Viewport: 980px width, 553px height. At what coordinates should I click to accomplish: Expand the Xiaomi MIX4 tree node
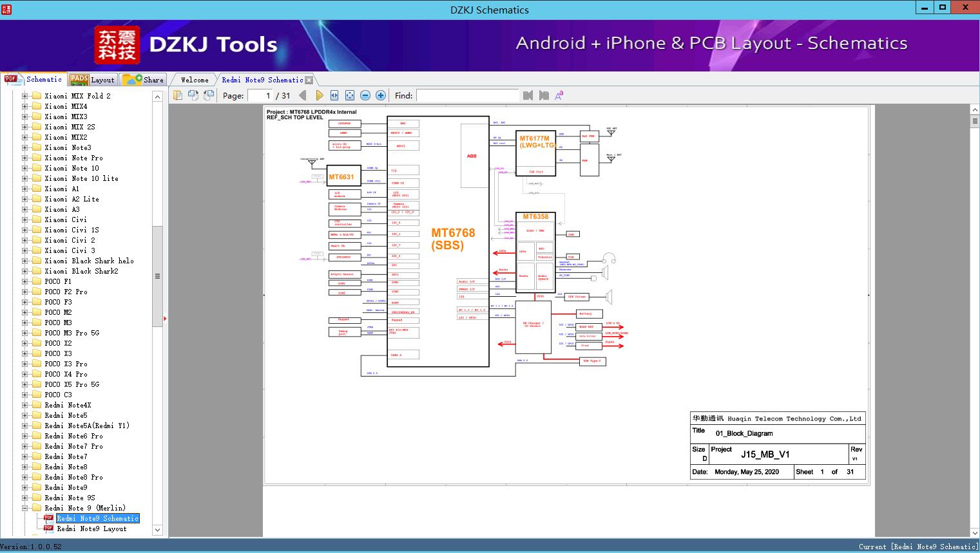[x=24, y=106]
